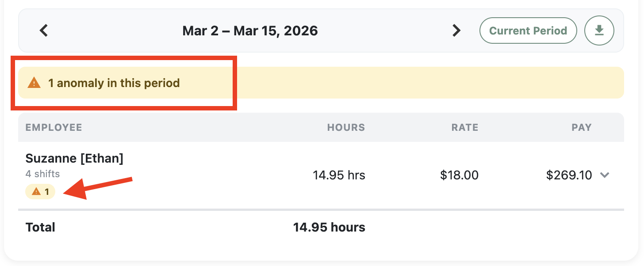Expand Suzanne [Ethan]'s pay row details
644x266 pixels.
click(x=605, y=175)
